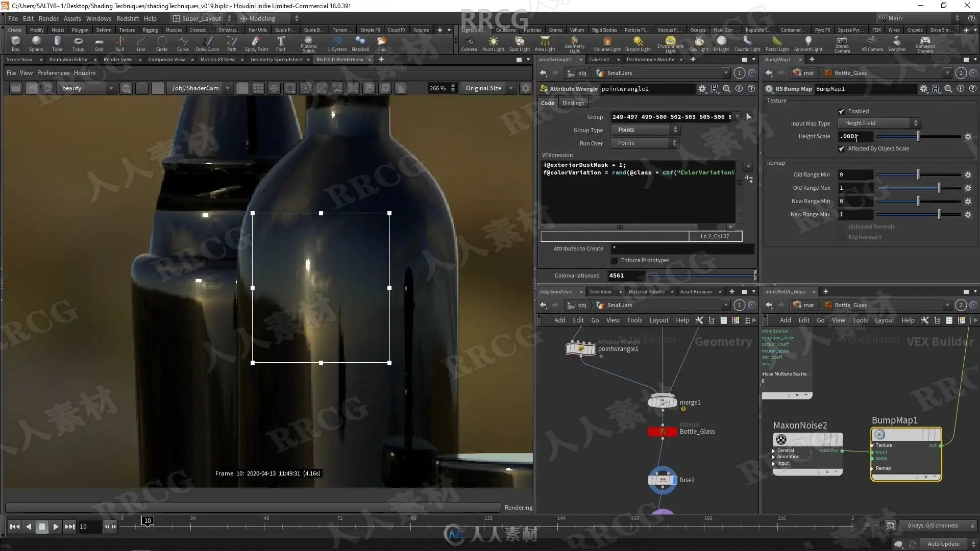This screenshot has width=980, height=551.
Task: Select the Spray Paint tool
Action: pos(256,43)
